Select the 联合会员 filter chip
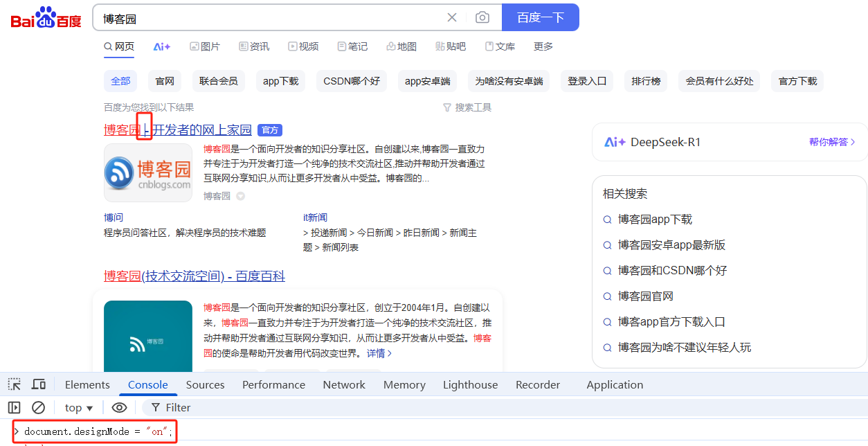The image size is (868, 446). 218,81
